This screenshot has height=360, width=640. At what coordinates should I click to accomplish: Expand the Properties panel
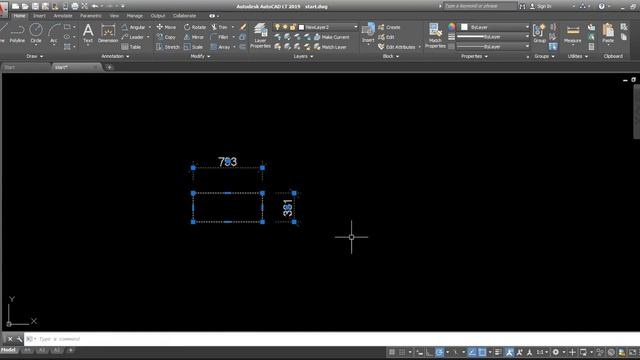(474, 56)
